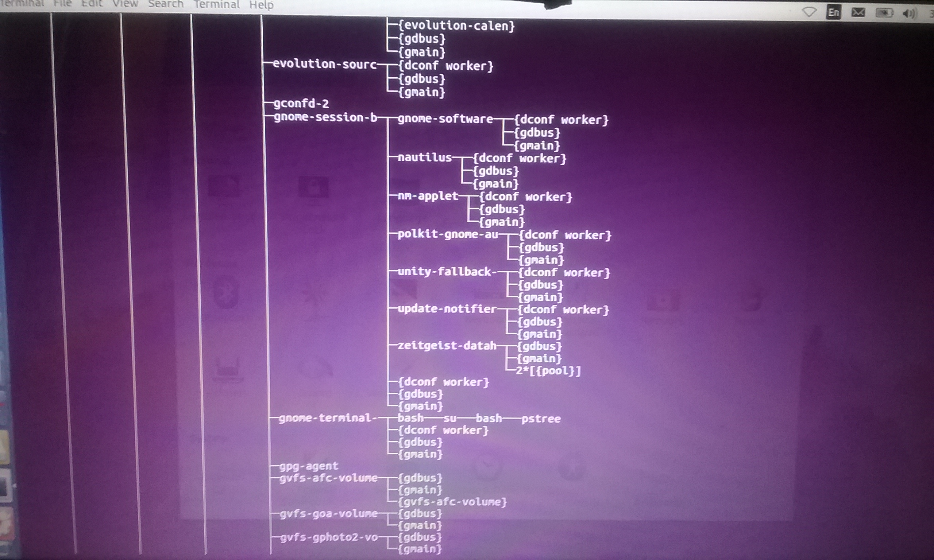The width and height of the screenshot is (934, 560).
Task: Click the {evolution-calen} thread entry
Action: (456, 26)
